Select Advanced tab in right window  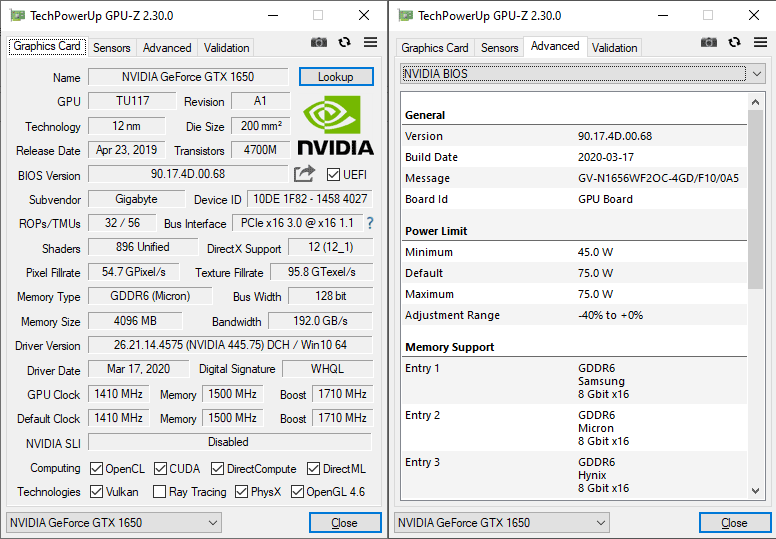coord(555,46)
